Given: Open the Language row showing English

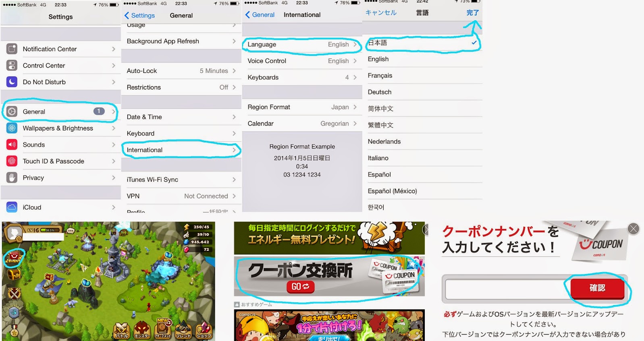Looking at the screenshot, I should pos(302,44).
